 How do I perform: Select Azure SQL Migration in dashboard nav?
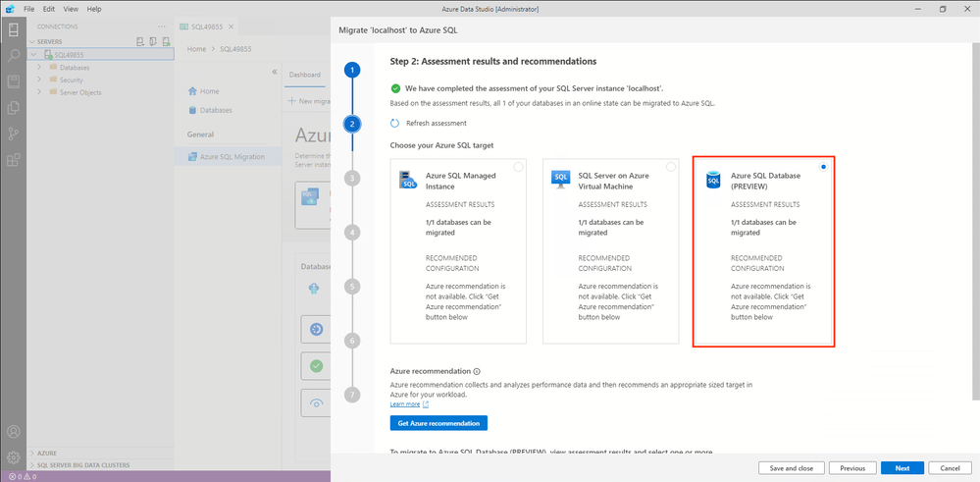tap(229, 157)
